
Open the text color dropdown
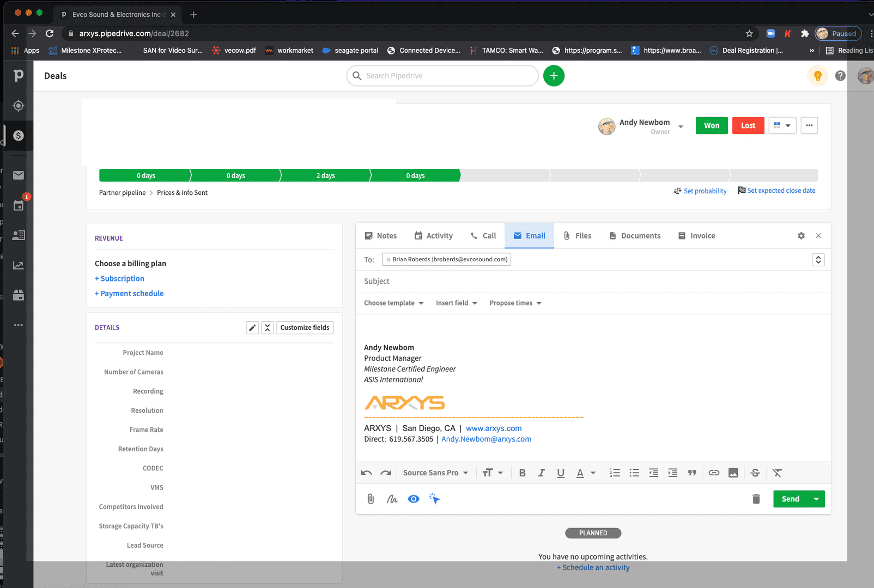586,473
